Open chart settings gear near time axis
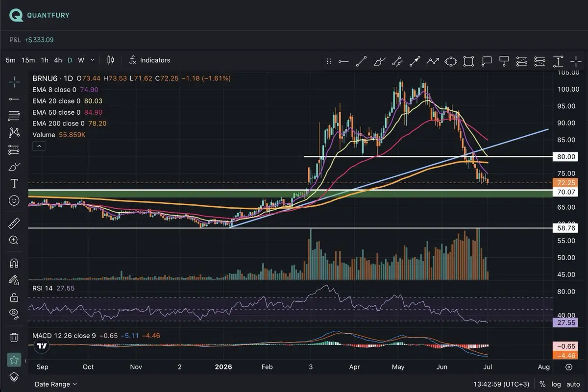The width and height of the screenshot is (588, 392). [x=569, y=367]
